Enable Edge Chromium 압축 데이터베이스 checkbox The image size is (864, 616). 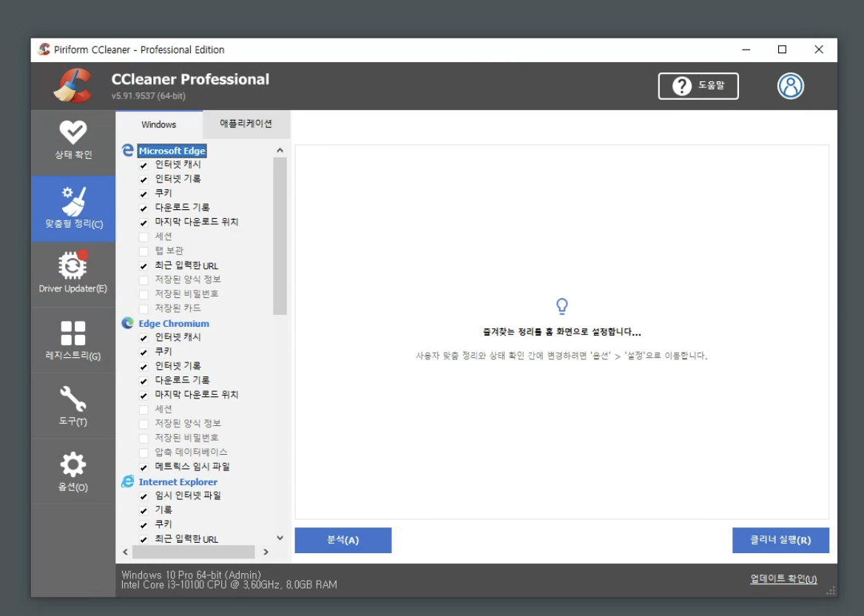[x=144, y=453]
